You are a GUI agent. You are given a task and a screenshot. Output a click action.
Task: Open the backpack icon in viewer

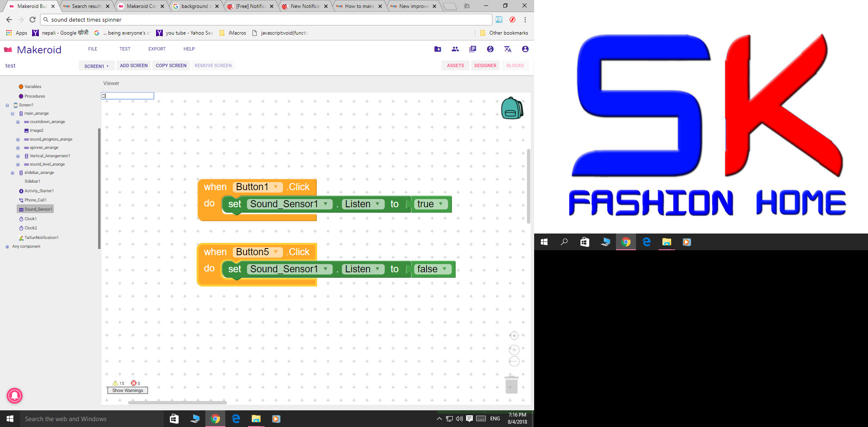(x=512, y=108)
